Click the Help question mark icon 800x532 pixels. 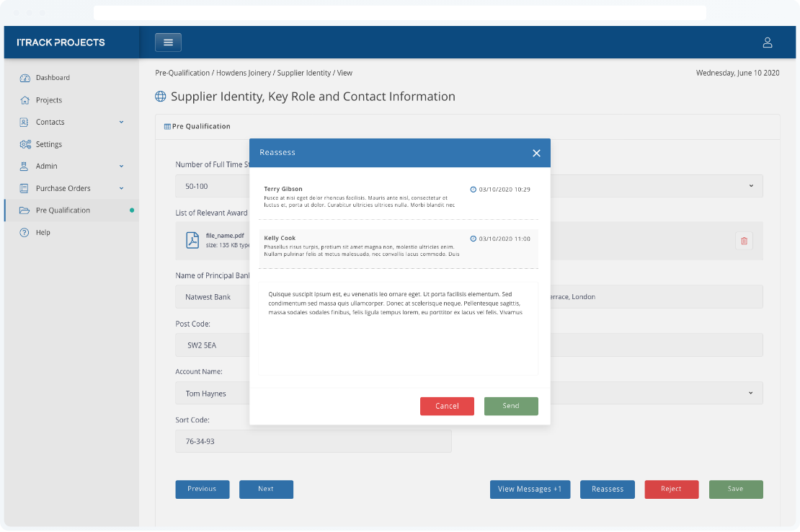coord(25,233)
